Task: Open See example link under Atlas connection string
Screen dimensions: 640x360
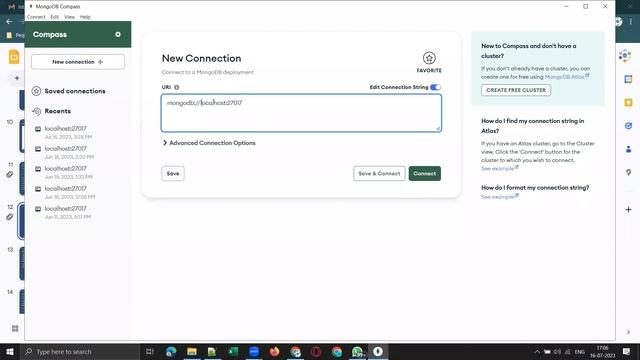Action: [500, 169]
